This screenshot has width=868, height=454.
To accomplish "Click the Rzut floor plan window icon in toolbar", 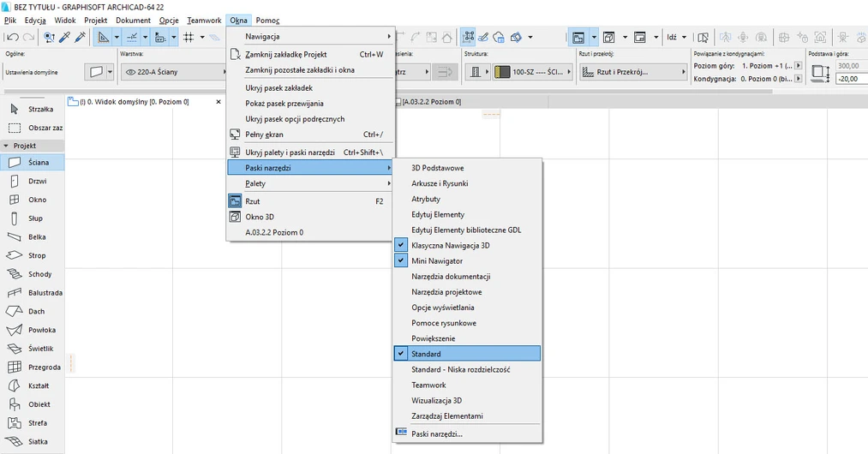I will [x=578, y=38].
